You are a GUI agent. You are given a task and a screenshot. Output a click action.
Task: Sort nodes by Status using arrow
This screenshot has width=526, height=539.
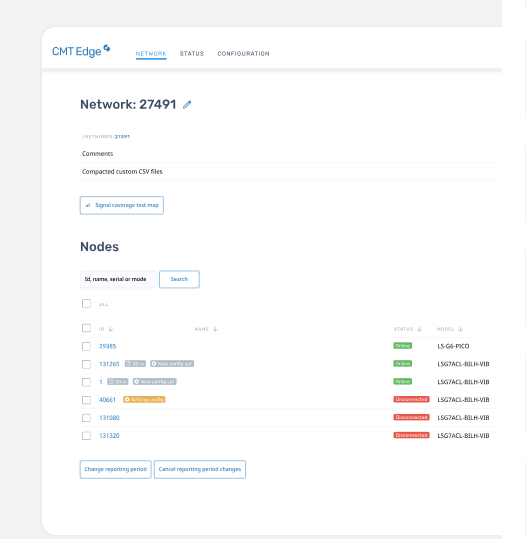coord(419,329)
